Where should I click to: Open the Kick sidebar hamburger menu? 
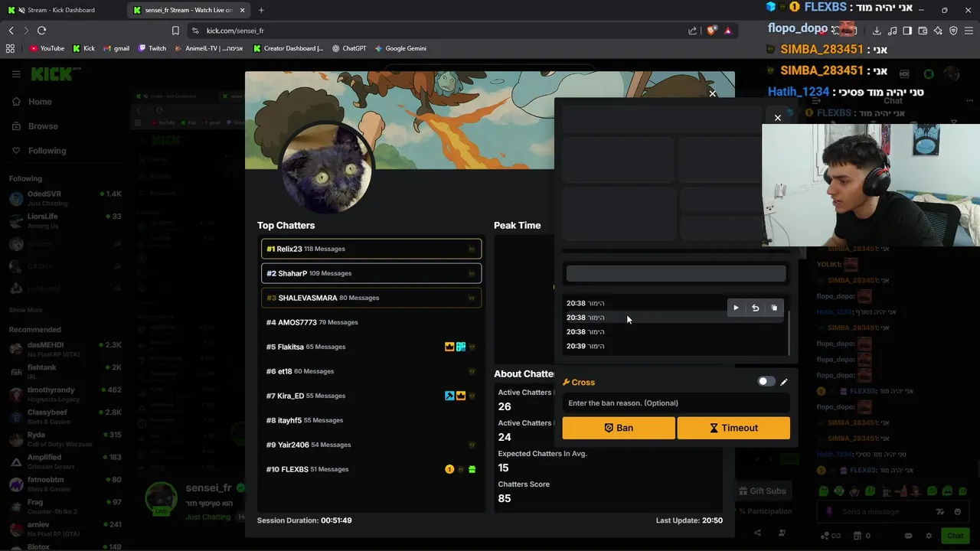[16, 73]
